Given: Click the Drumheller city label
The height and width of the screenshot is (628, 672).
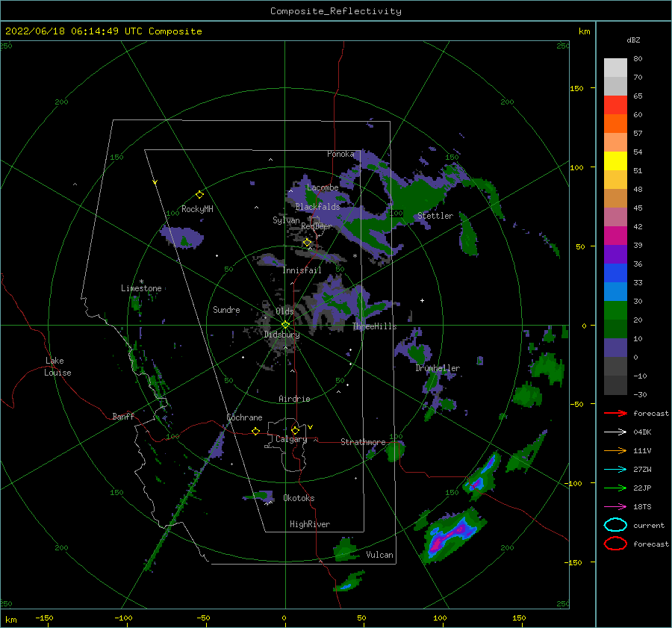Looking at the screenshot, I should (438, 368).
